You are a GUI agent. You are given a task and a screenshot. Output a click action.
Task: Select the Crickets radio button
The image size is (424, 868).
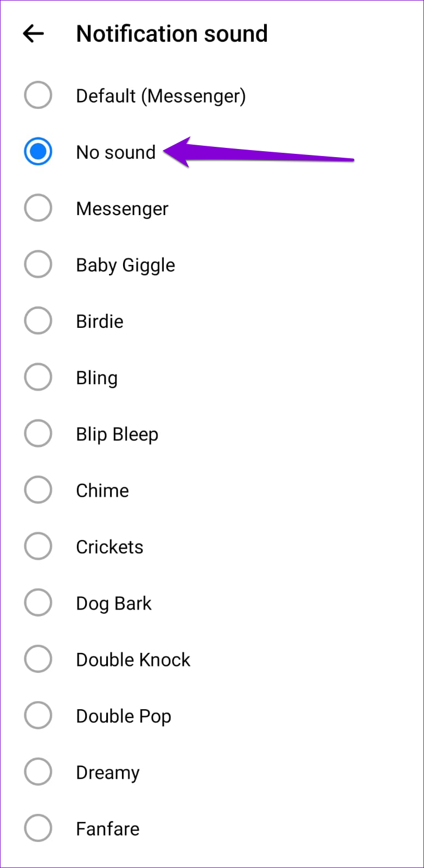38,546
